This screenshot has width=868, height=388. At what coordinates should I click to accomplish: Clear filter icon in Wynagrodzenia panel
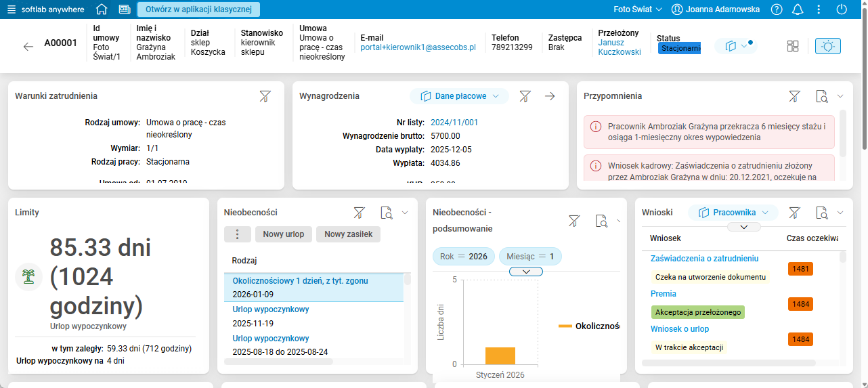pos(524,96)
